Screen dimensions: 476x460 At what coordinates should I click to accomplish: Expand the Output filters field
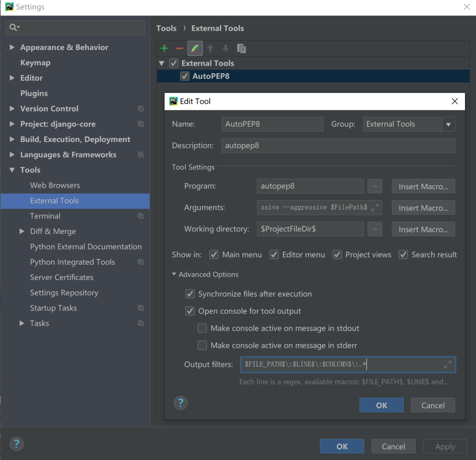click(447, 365)
